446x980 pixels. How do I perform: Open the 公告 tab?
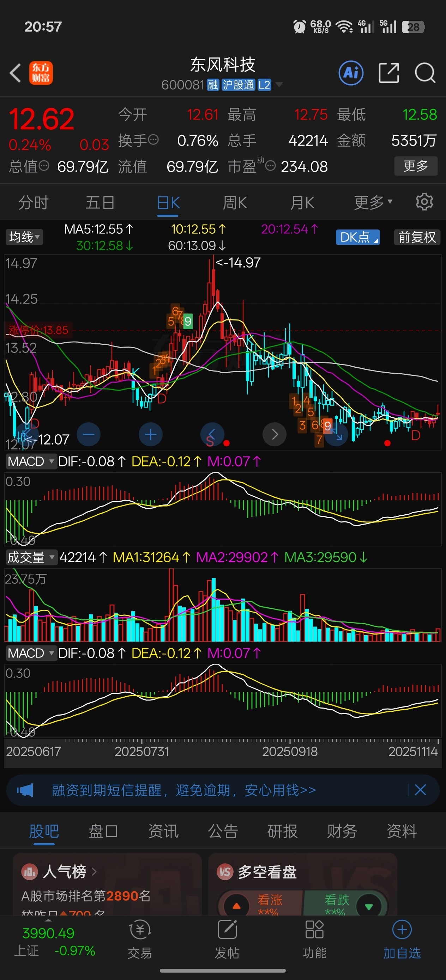[x=223, y=831]
